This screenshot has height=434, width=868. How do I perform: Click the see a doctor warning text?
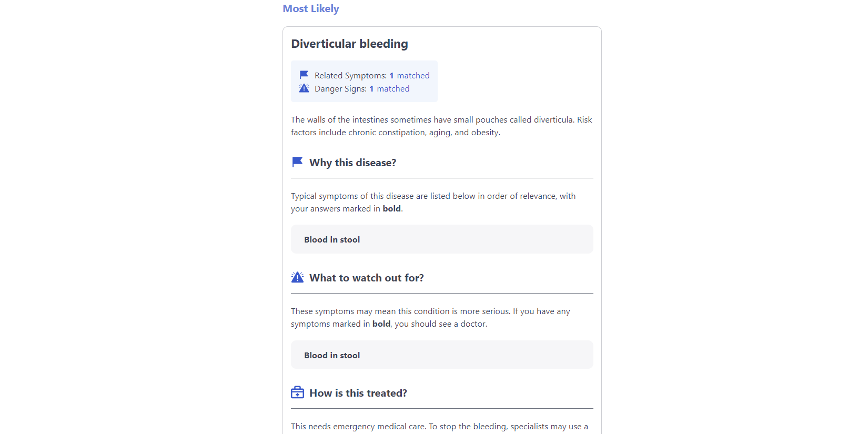(430, 318)
